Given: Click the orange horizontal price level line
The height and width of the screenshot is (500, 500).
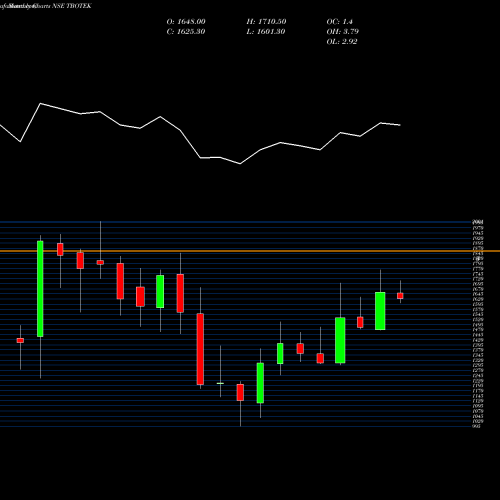Looking at the screenshot, I should 250,251.
